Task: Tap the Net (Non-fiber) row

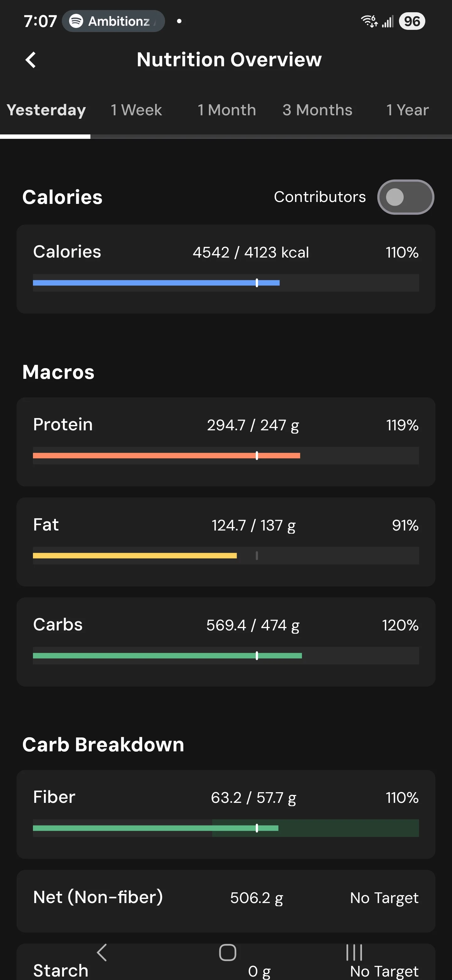Action: (226, 901)
